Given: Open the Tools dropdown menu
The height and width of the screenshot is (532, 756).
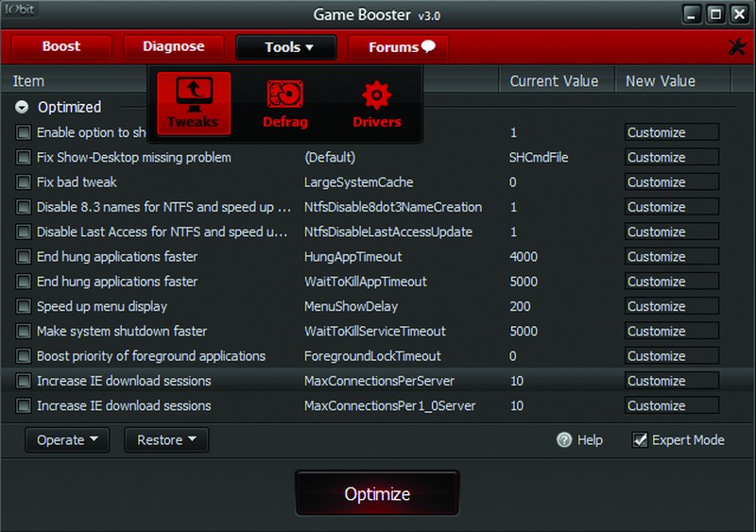Looking at the screenshot, I should [286, 47].
